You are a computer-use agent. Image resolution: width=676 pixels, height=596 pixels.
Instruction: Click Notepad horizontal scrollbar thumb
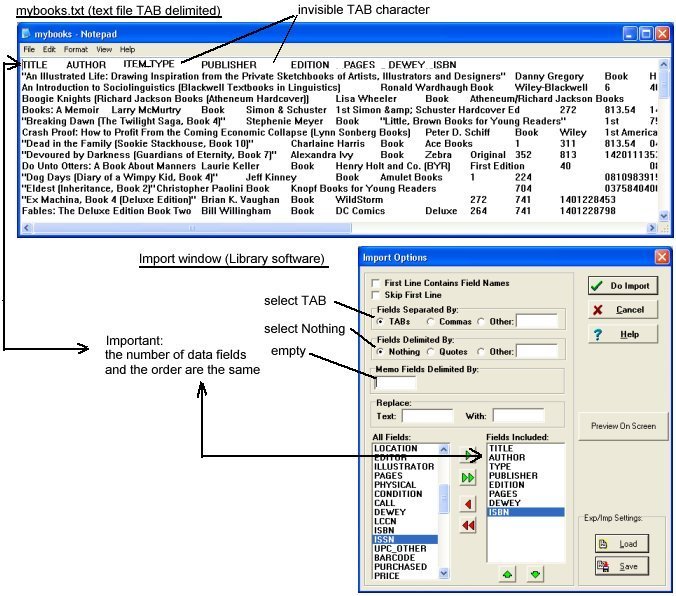tap(192, 228)
